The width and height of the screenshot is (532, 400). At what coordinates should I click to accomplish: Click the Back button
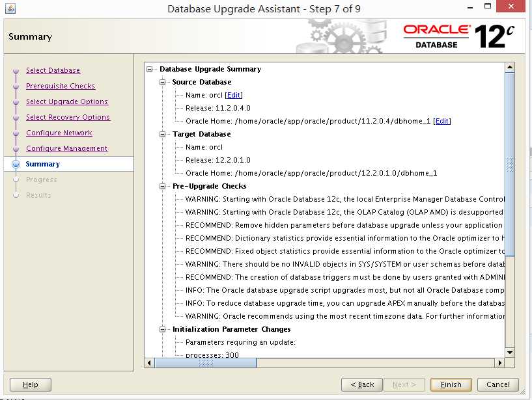361,384
